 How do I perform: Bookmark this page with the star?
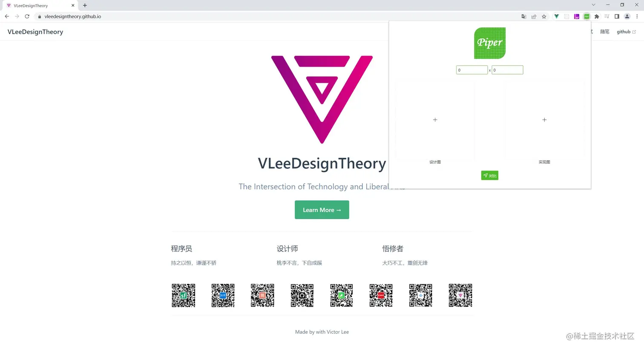click(544, 17)
